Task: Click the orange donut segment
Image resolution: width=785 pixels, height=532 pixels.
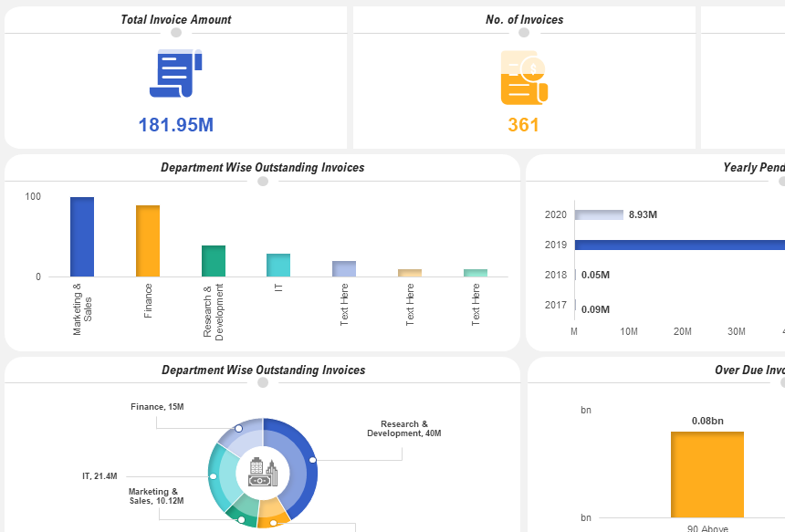Action: coord(273,521)
